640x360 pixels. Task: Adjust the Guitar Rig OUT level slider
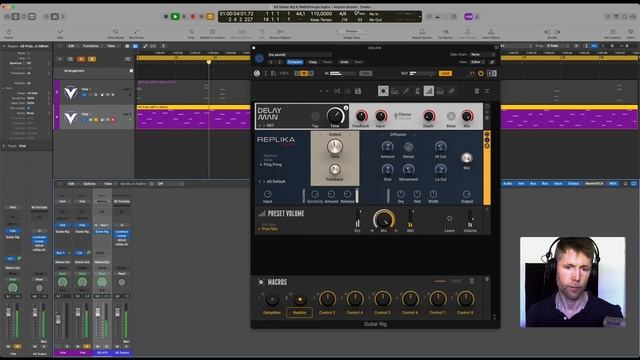pyautogui.click(x=422, y=73)
